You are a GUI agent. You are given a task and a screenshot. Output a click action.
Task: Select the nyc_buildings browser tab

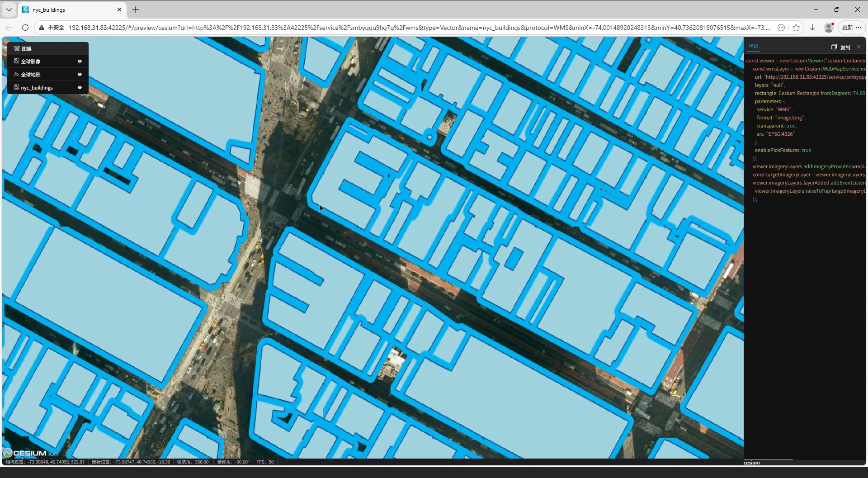coord(68,9)
